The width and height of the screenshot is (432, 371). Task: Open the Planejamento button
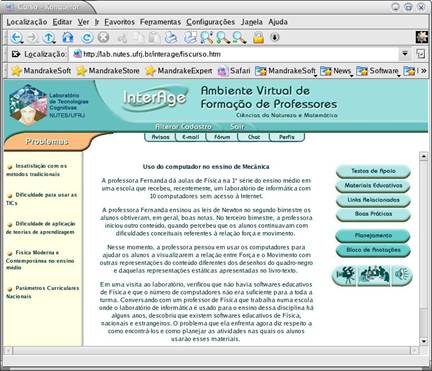[x=373, y=236]
